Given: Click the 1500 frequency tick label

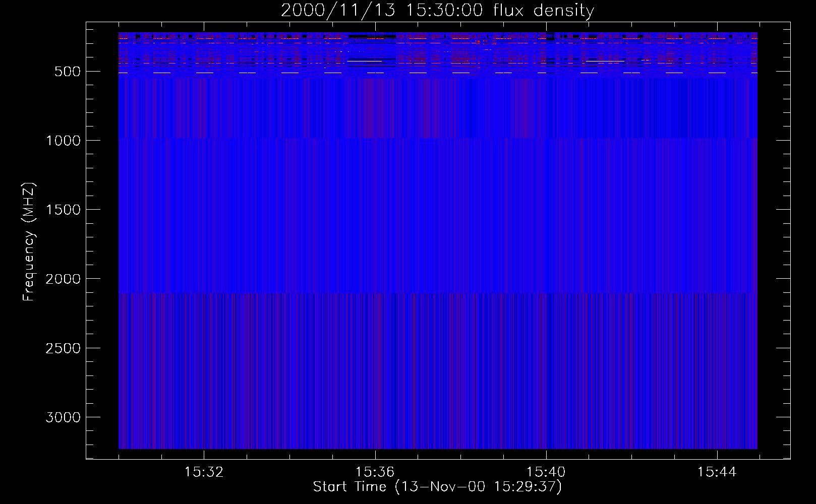Looking at the screenshot, I should [63, 210].
